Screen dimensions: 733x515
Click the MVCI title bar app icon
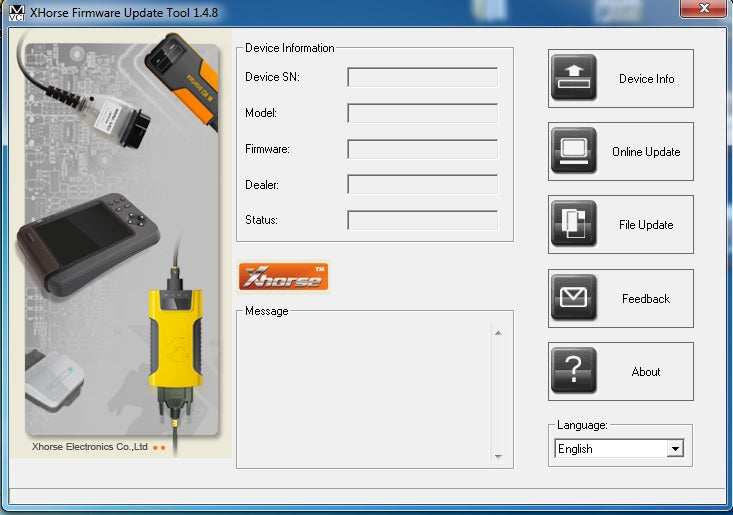(16, 13)
